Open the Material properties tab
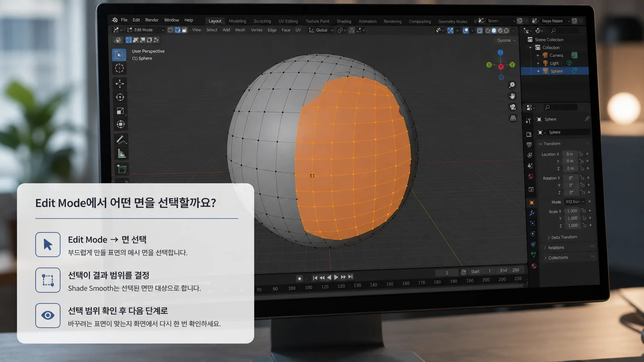Screen dimensions: 644x362 tap(534, 266)
